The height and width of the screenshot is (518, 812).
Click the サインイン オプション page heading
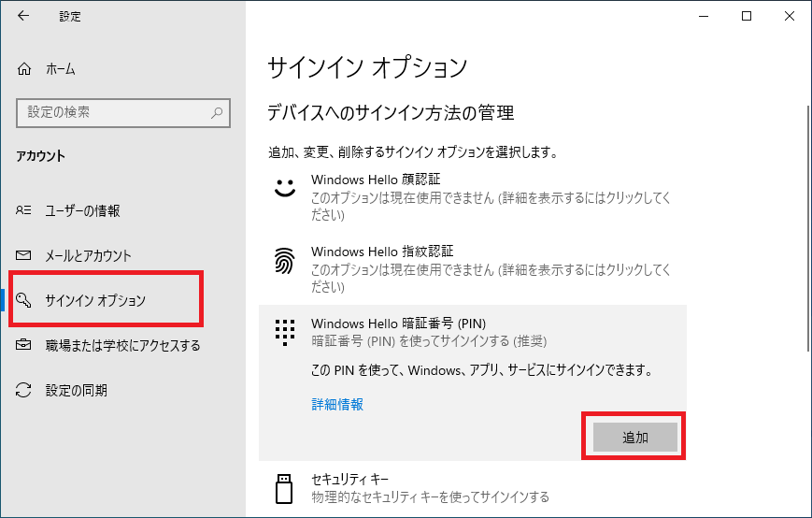(367, 68)
